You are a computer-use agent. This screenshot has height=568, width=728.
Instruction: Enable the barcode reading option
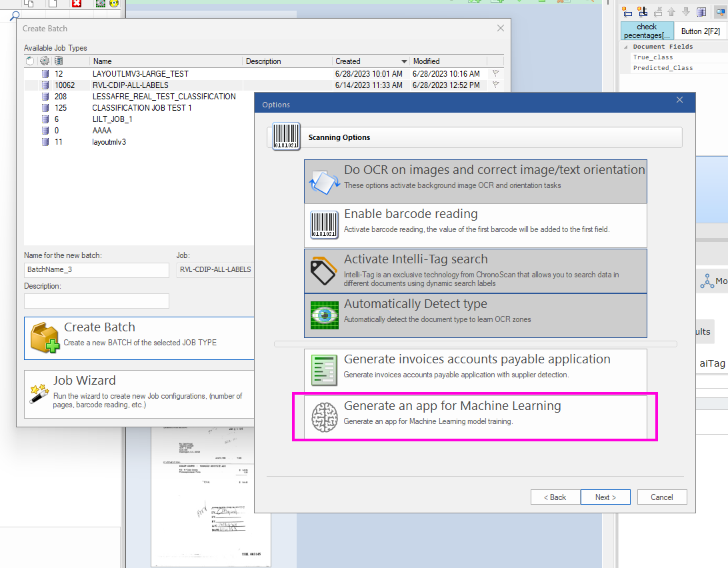[475, 226]
